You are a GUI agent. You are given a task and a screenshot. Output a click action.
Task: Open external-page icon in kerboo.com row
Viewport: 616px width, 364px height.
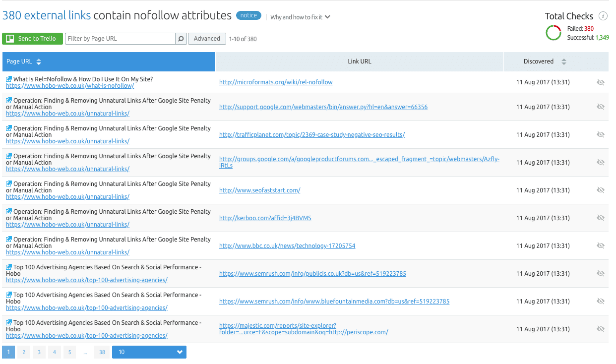9,211
